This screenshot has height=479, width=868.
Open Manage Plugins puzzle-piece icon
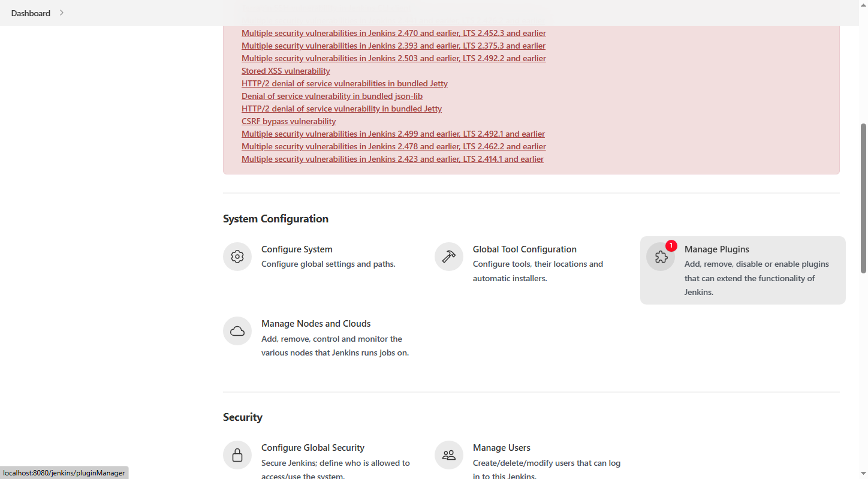(x=661, y=257)
